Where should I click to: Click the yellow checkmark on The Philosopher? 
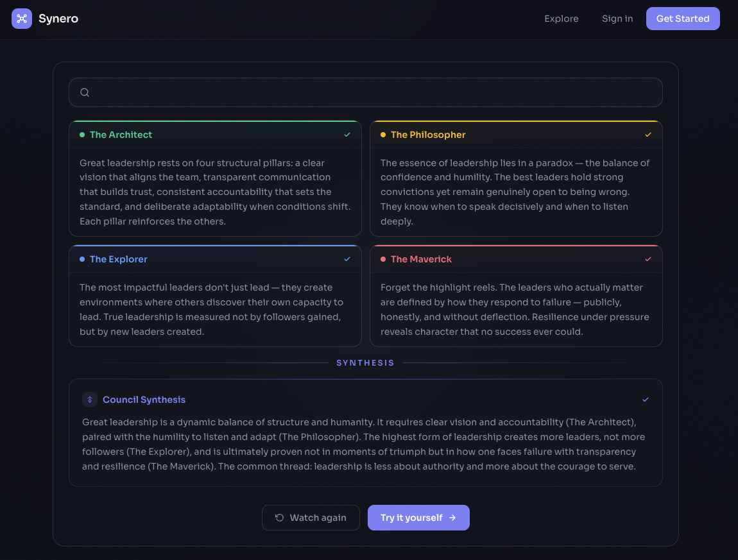click(648, 135)
